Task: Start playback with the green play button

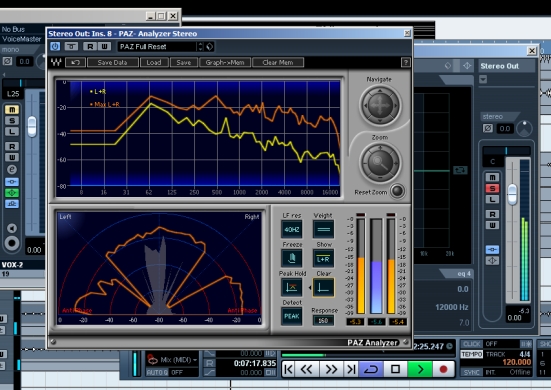Action: [x=420, y=369]
